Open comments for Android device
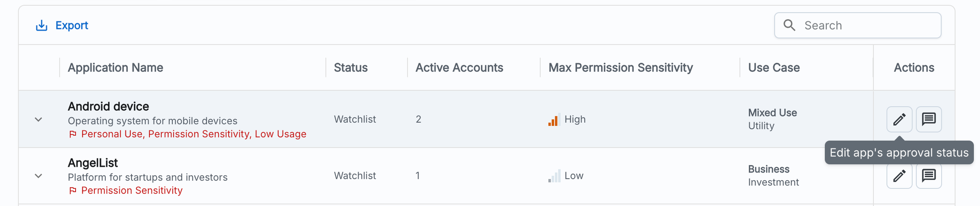 929,119
